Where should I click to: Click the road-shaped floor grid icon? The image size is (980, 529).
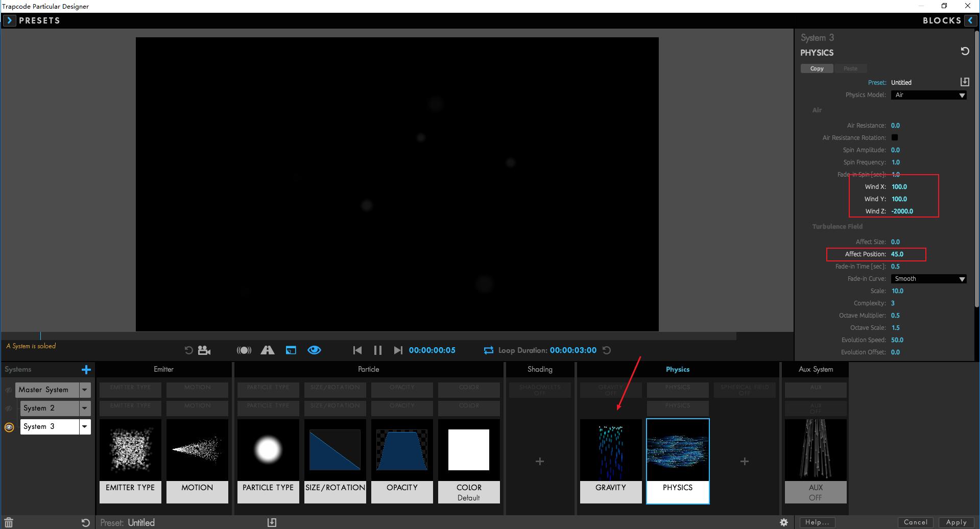pyautogui.click(x=268, y=350)
